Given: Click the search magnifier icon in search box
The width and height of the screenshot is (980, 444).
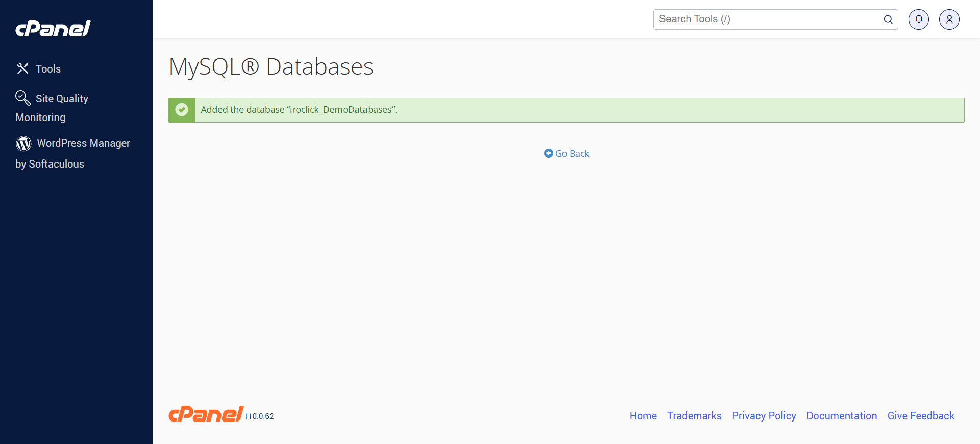Looking at the screenshot, I should coord(888,19).
